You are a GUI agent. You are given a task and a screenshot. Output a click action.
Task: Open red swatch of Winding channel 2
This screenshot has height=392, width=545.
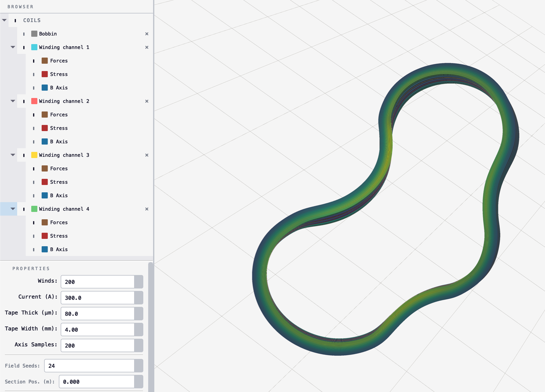click(x=34, y=101)
